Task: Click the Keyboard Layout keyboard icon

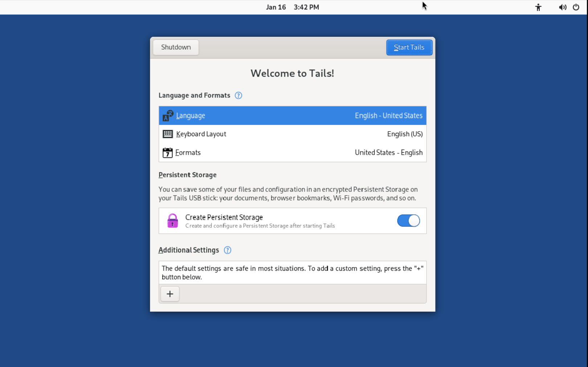Action: (168, 134)
